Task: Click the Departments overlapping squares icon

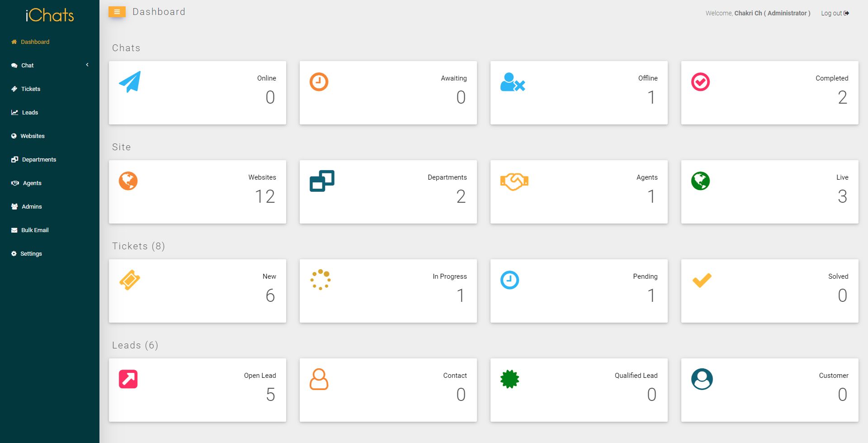Action: (x=322, y=181)
